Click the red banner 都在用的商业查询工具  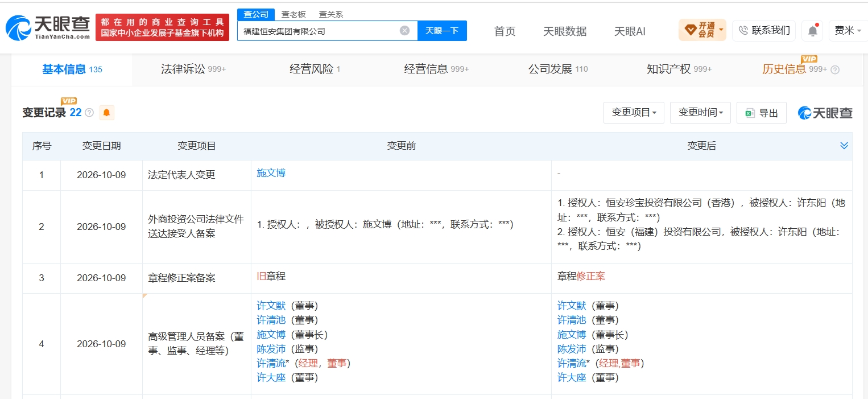pos(162,27)
